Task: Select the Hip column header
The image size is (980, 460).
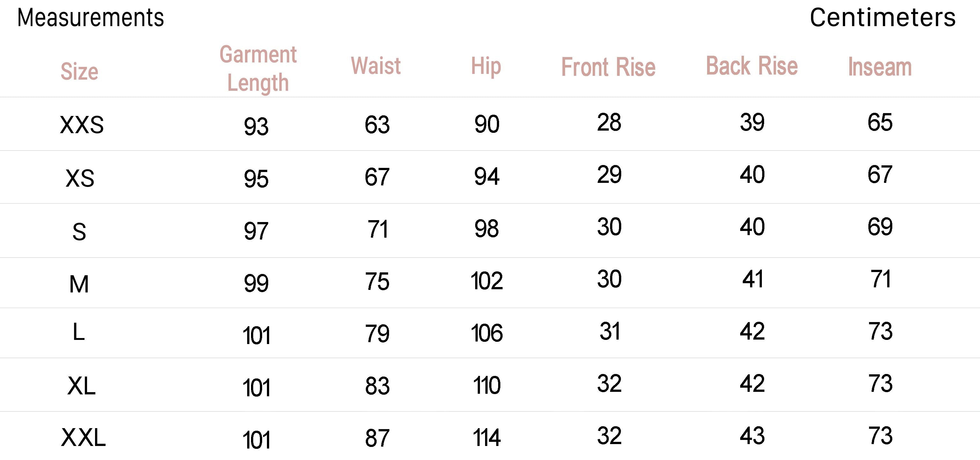Action: click(486, 67)
